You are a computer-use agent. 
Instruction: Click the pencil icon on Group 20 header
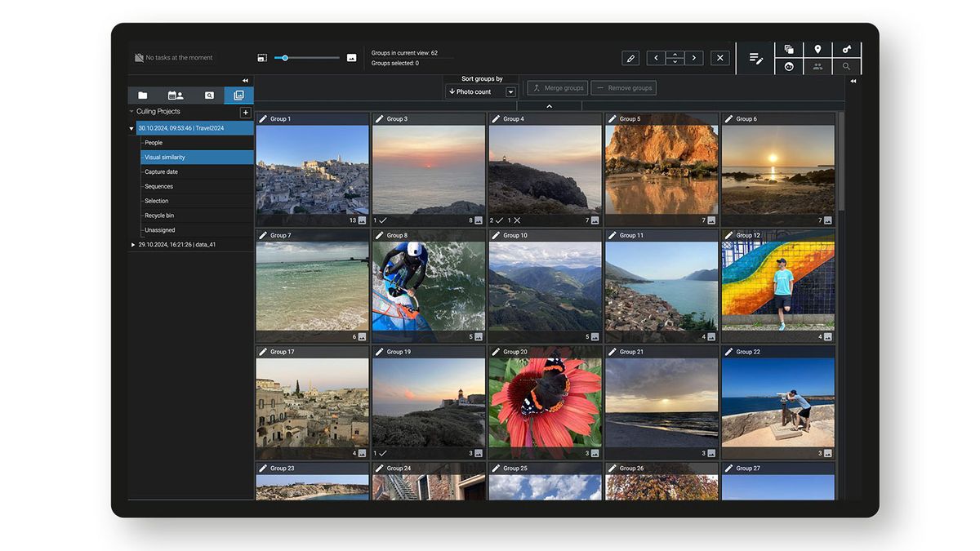pos(496,351)
